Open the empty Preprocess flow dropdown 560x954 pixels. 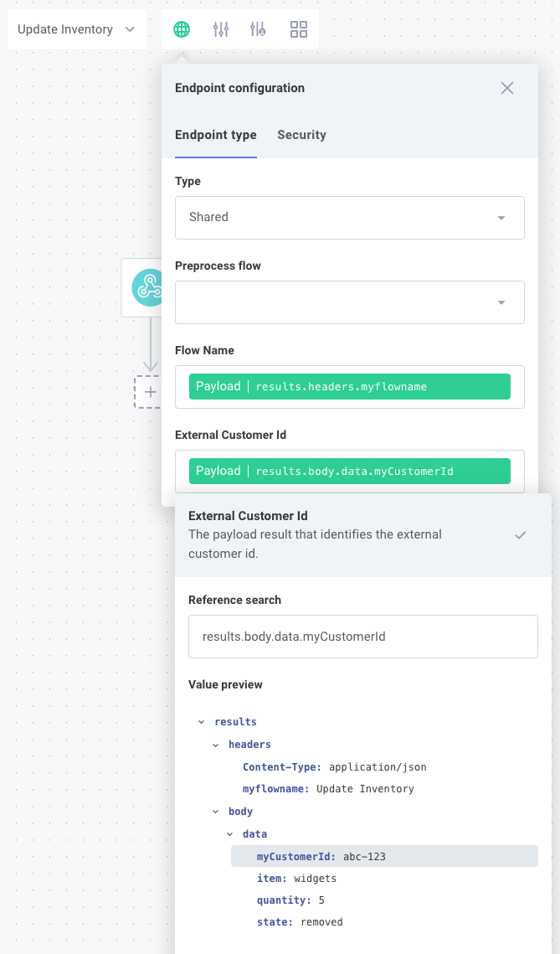click(x=349, y=302)
